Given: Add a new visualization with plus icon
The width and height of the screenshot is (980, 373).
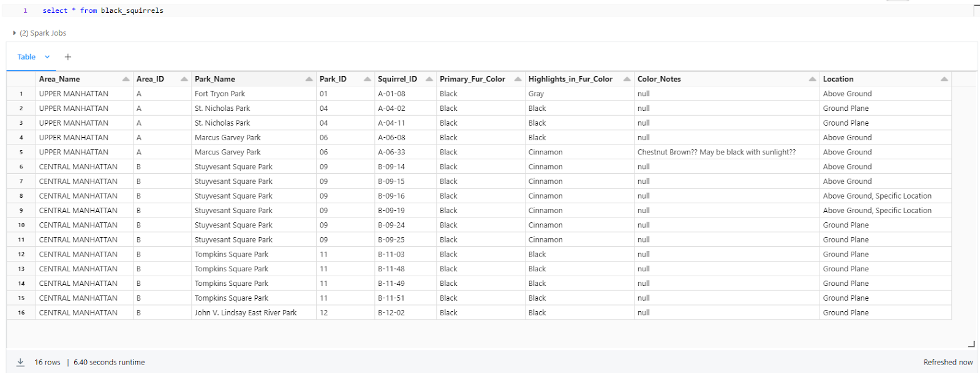Looking at the screenshot, I should pos(68,57).
